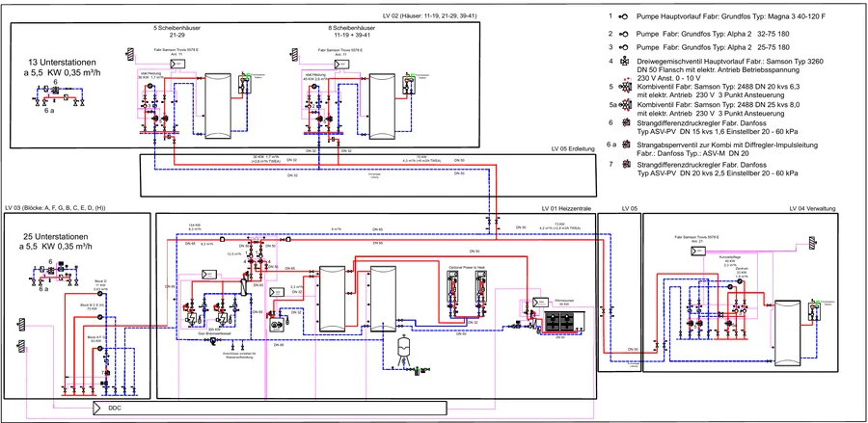Select the buffer tank in 5 Scheibenhäuser section

218,106
